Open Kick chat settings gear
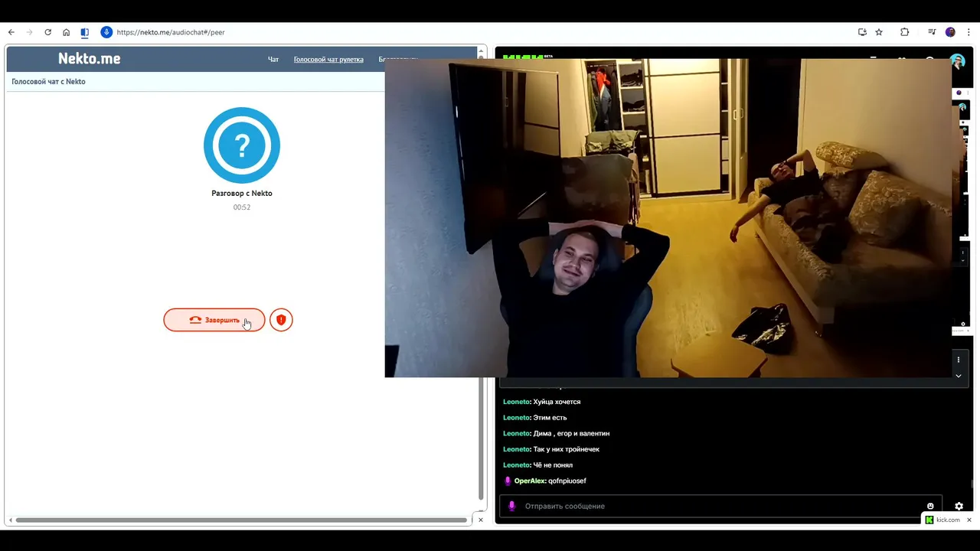This screenshot has height=551, width=980. click(959, 506)
